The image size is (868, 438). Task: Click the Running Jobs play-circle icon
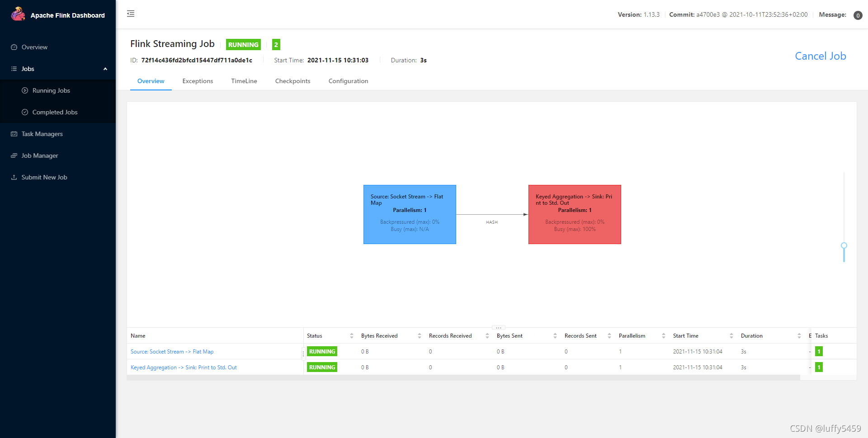click(25, 90)
